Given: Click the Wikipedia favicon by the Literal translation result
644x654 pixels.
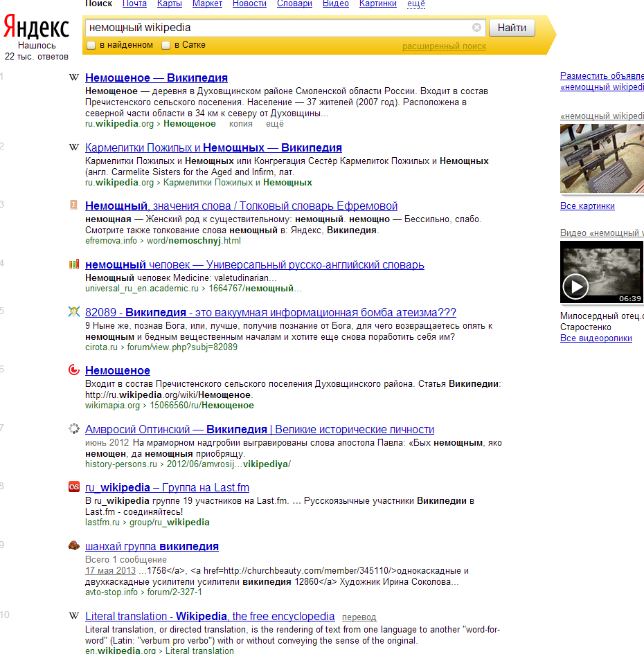Looking at the screenshot, I should (74, 616).
